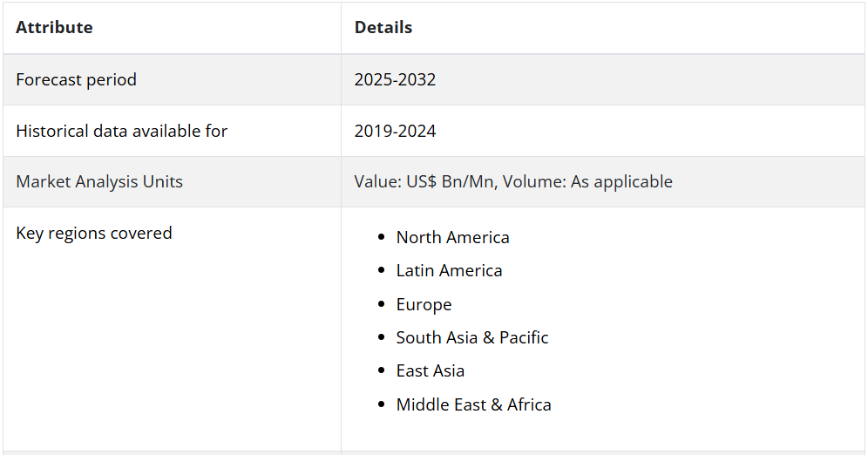The height and width of the screenshot is (455, 868).
Task: Click bullet before Latin America
Action: tap(381, 270)
